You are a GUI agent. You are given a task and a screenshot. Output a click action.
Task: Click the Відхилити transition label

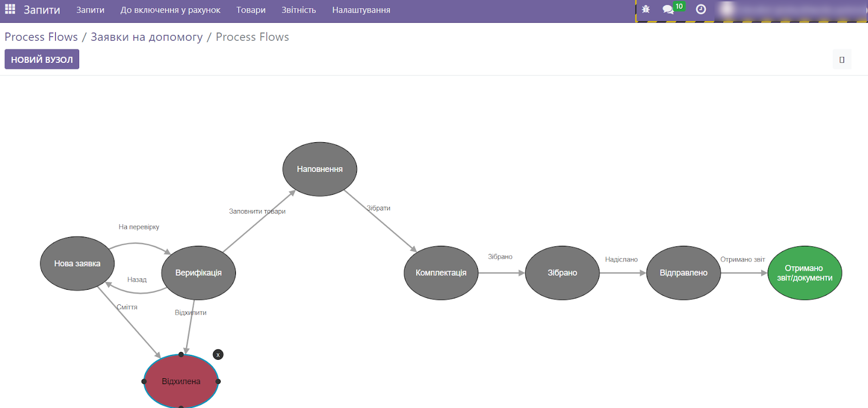pyautogui.click(x=190, y=313)
